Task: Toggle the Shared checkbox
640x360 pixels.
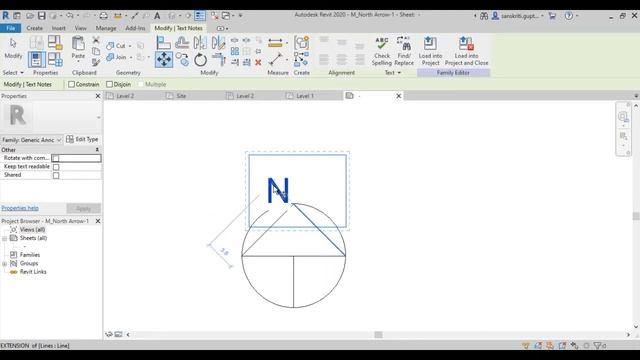Action: pyautogui.click(x=56, y=176)
